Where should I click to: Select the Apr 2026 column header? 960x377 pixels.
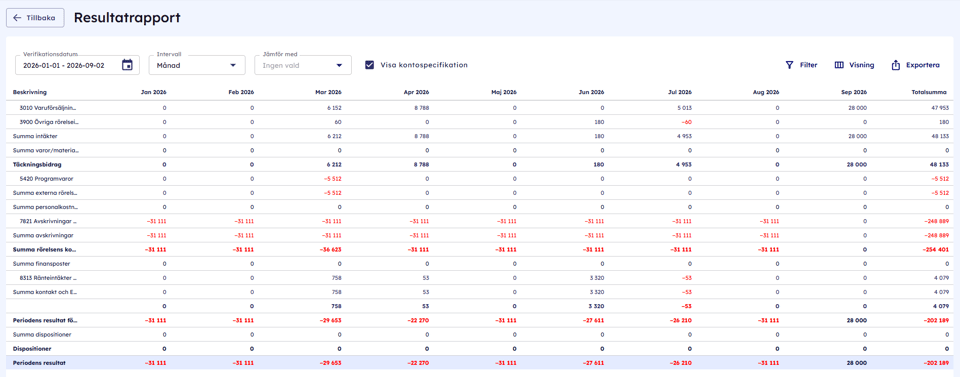417,92
